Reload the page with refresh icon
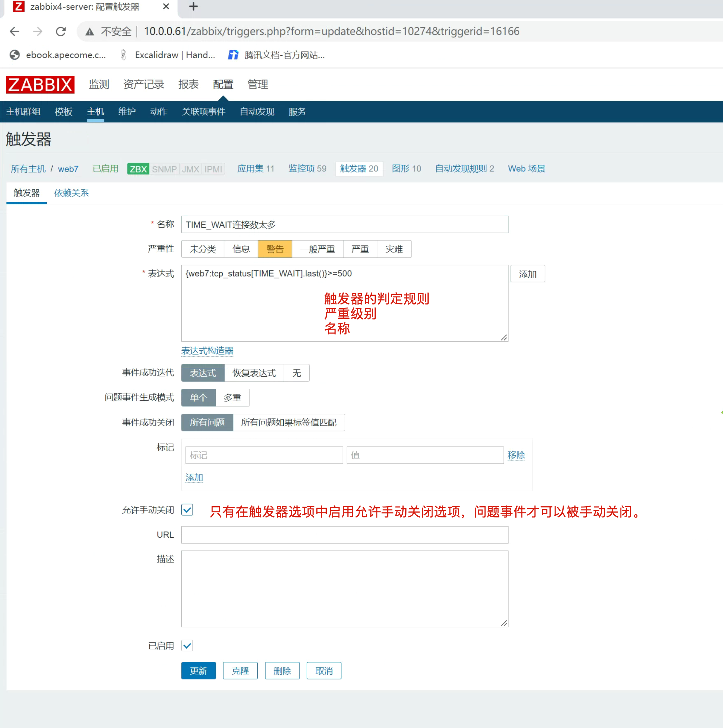 point(61,31)
